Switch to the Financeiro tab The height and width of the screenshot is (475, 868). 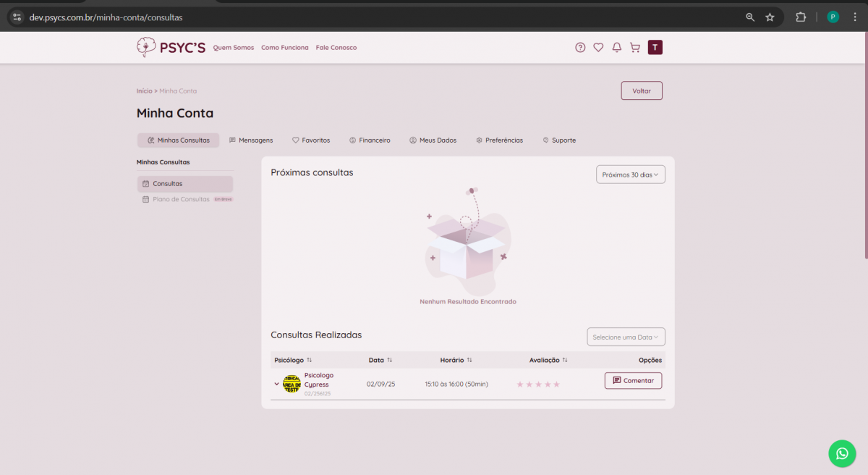point(370,140)
